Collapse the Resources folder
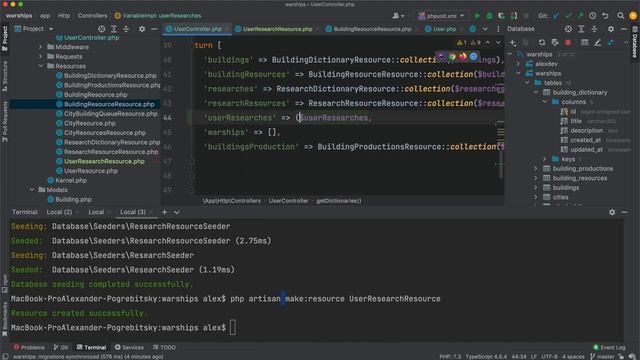The image size is (640, 360). pyautogui.click(x=40, y=66)
